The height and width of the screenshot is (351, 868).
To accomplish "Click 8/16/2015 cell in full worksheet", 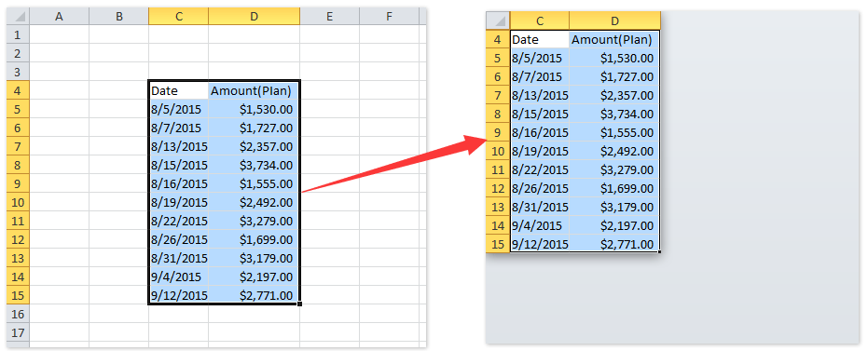I will pos(179,183).
